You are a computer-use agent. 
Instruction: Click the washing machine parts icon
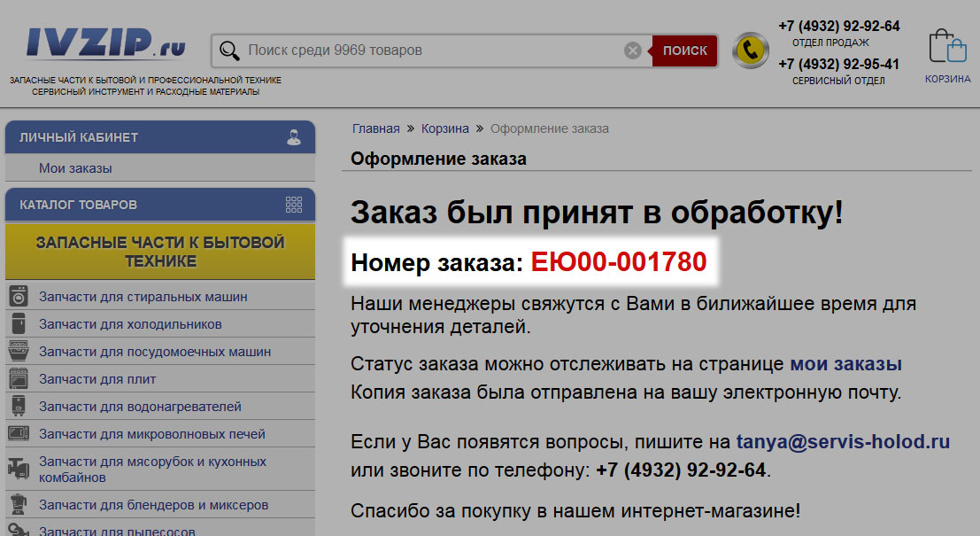18,297
